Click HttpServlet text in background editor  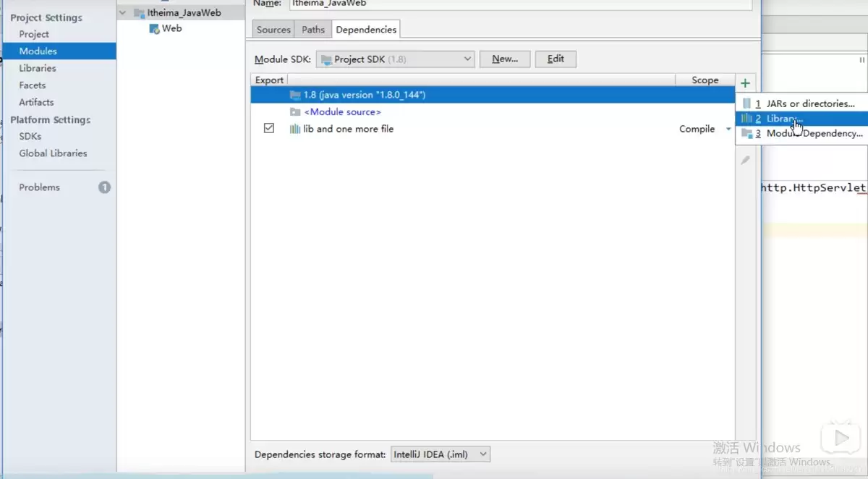point(829,187)
